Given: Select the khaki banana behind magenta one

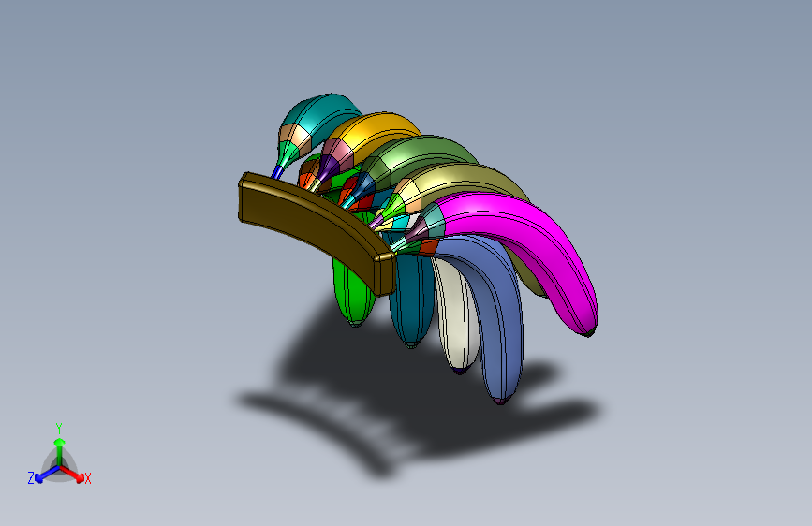Looking at the screenshot, I should [466, 180].
